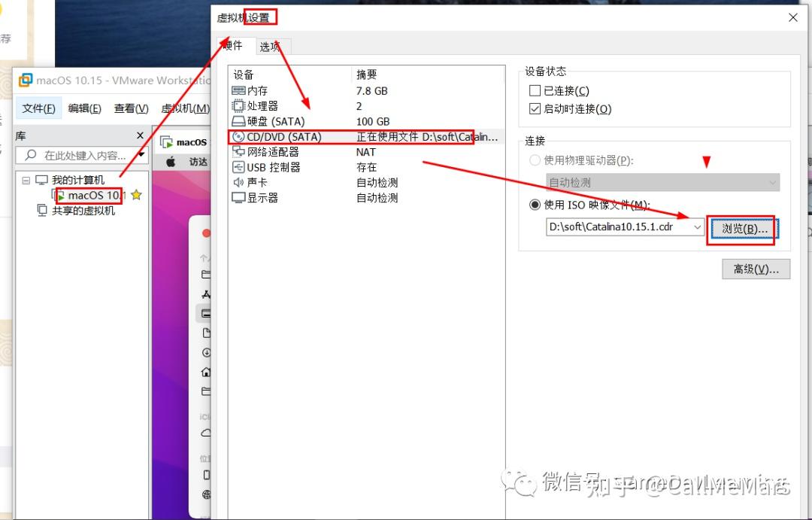The height and width of the screenshot is (520, 812).
Task: Close the 库 library panel
Action: coord(140,135)
